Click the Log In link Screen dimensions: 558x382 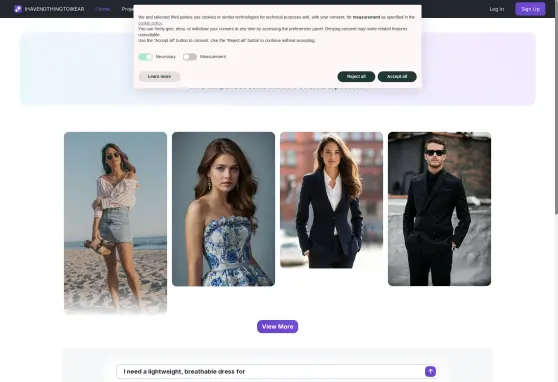497,9
